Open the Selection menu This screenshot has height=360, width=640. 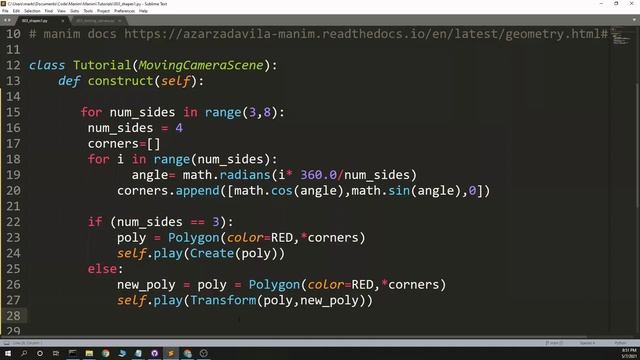click(x=32, y=11)
